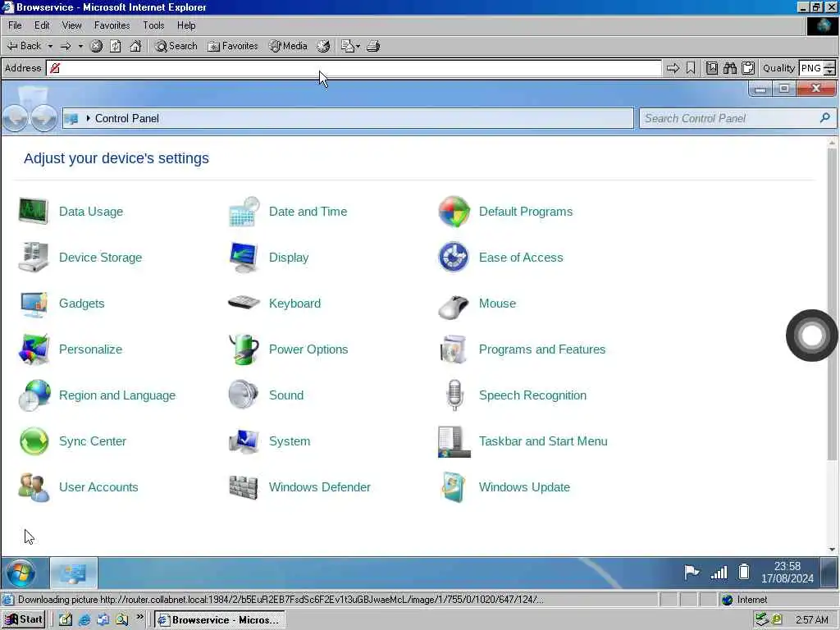Open the Mouse icon
The image size is (840, 630).
click(453, 307)
